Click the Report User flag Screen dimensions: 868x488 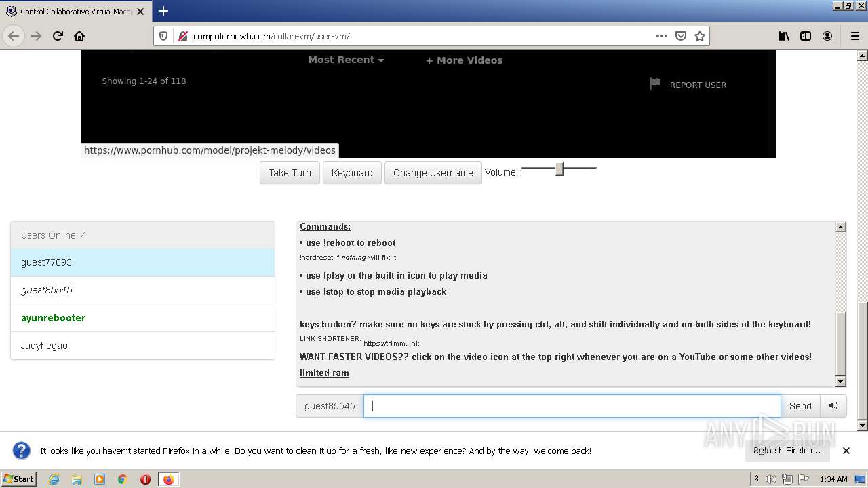(688, 85)
